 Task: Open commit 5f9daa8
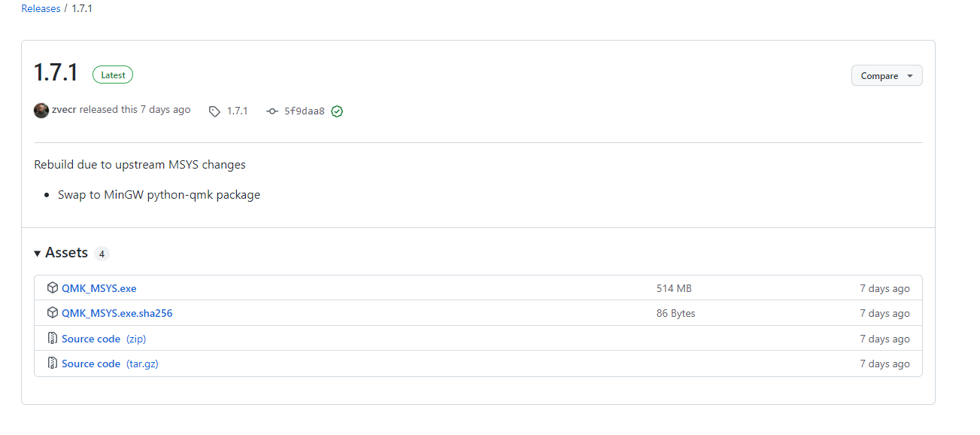click(x=305, y=111)
